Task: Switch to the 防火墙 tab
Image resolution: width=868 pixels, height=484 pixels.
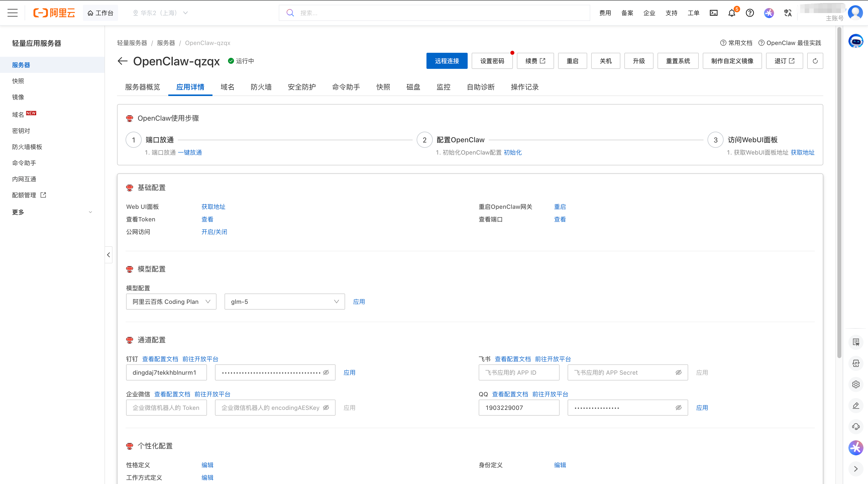Action: point(261,87)
